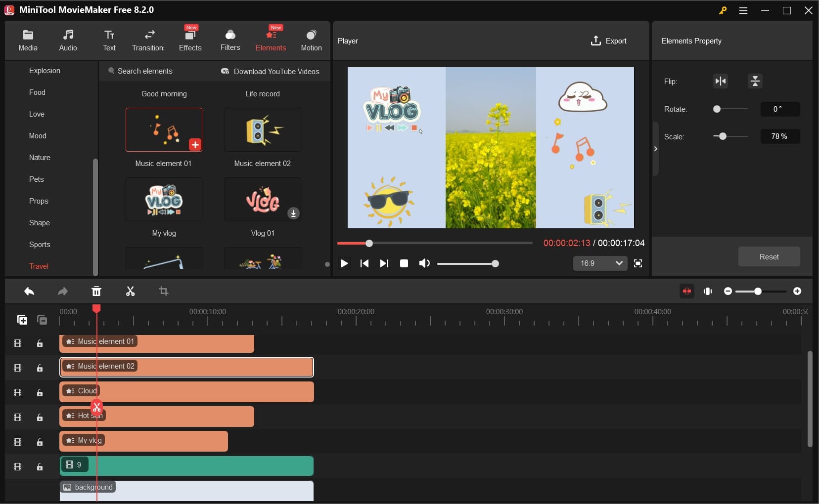
Task: Open Download YouTube Videos link
Action: pyautogui.click(x=270, y=72)
